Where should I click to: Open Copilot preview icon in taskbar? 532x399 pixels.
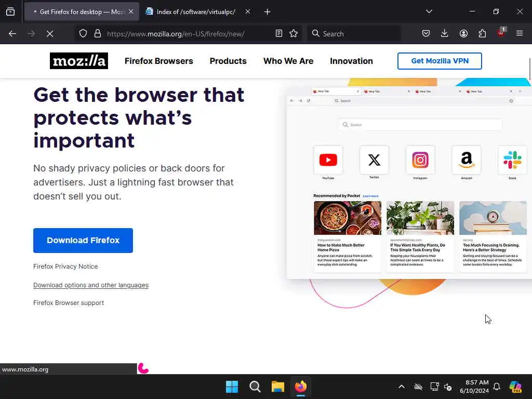pyautogui.click(x=515, y=387)
